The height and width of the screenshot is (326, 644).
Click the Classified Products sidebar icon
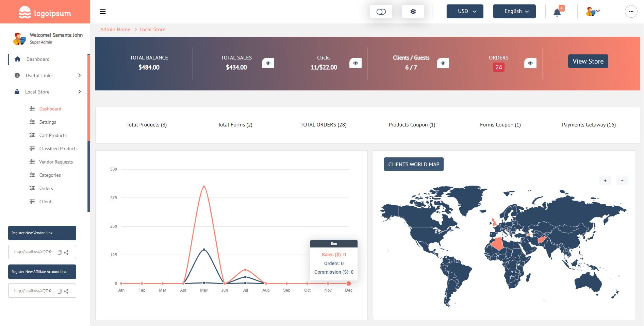(x=32, y=149)
